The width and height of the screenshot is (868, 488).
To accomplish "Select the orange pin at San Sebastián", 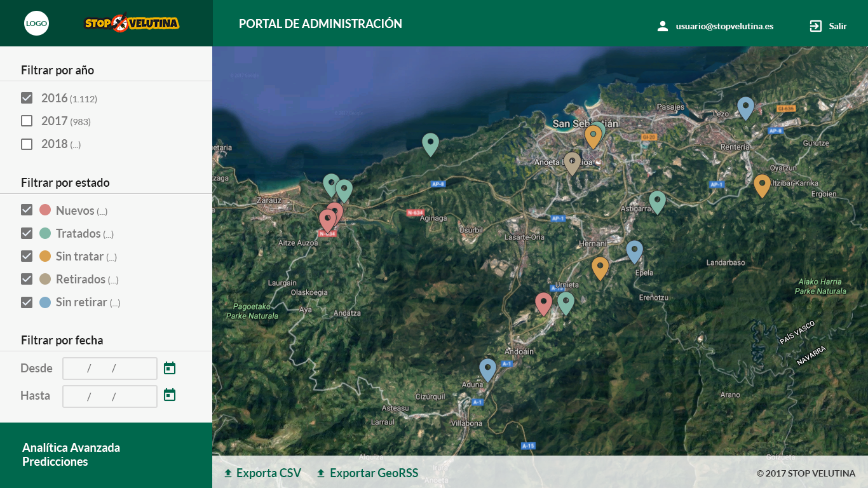I will 593,137.
